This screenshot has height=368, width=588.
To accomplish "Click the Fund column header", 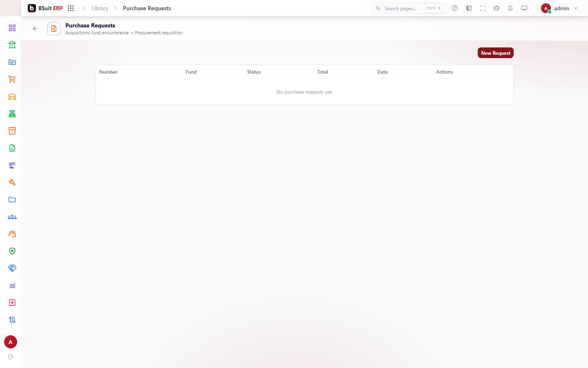I will [x=191, y=72].
